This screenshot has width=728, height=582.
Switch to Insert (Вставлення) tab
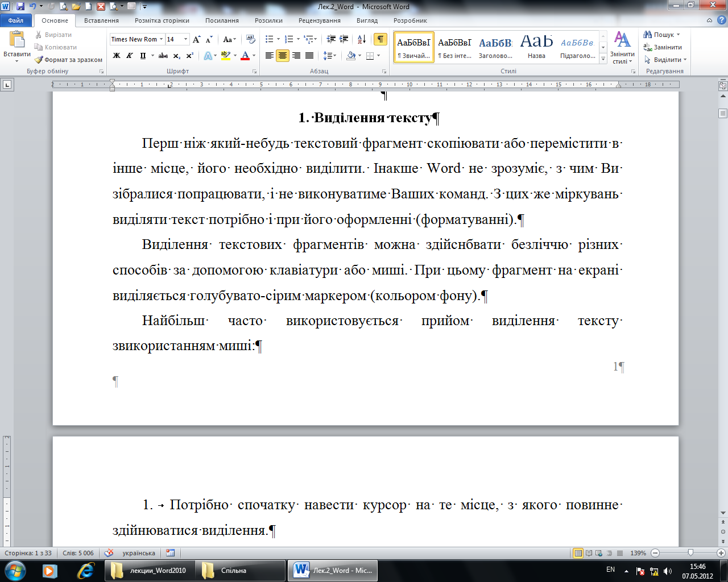coord(101,20)
